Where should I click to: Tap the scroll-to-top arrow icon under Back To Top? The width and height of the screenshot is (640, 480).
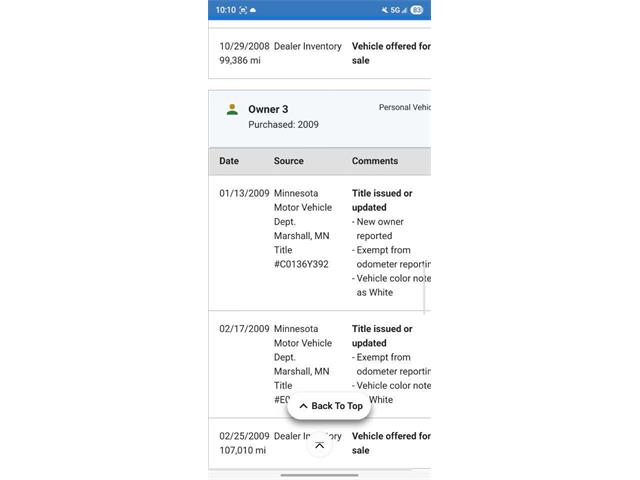(320, 445)
